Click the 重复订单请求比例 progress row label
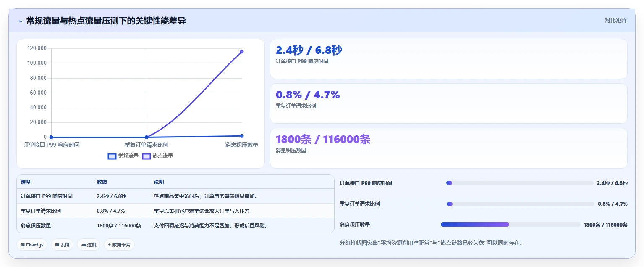The image size is (644, 267). 360,204
